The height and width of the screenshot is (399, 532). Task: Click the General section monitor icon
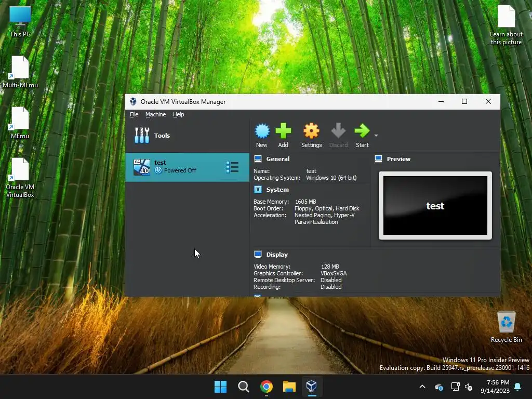(258, 159)
